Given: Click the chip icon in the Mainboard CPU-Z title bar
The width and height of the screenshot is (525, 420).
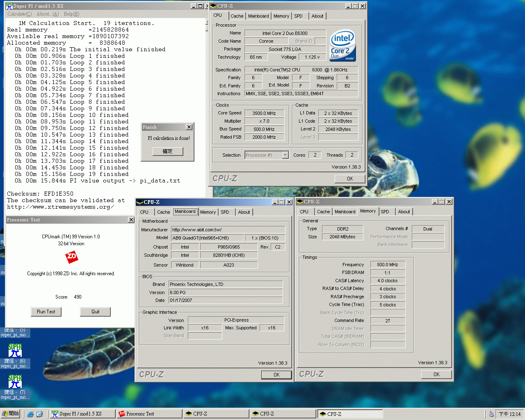Looking at the screenshot, I should coord(140,202).
